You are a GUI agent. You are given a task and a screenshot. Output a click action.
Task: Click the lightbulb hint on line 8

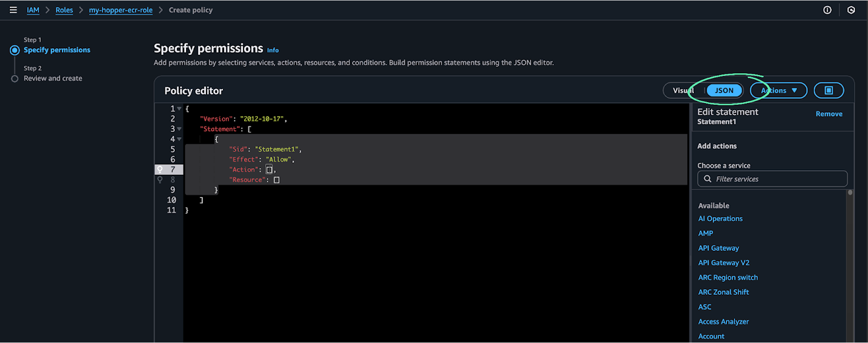pyautogui.click(x=160, y=180)
